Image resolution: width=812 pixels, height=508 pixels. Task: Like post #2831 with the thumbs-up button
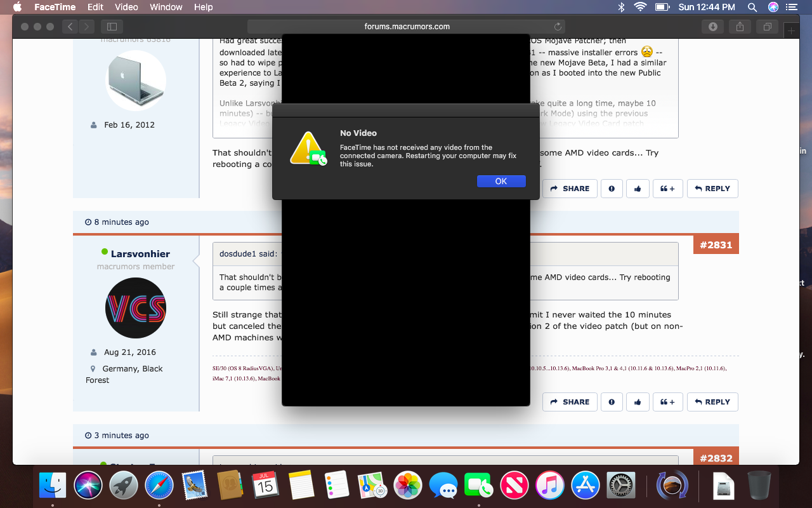pyautogui.click(x=638, y=402)
